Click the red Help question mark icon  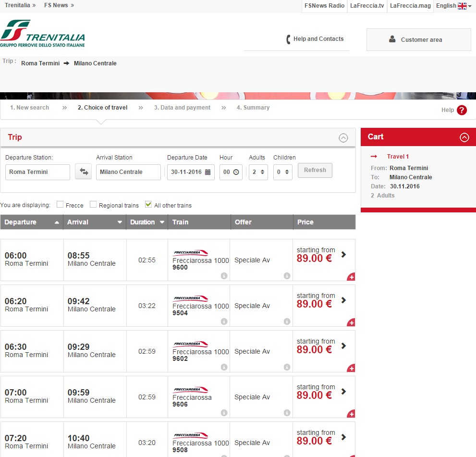(462, 110)
